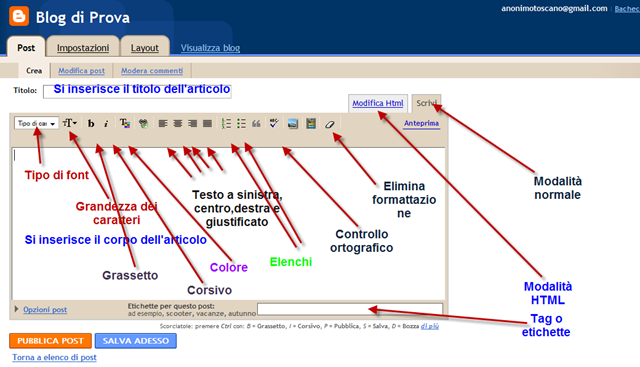Open the Opzioni post link
Image resolution: width=640 pixels, height=367 pixels.
pyautogui.click(x=45, y=309)
